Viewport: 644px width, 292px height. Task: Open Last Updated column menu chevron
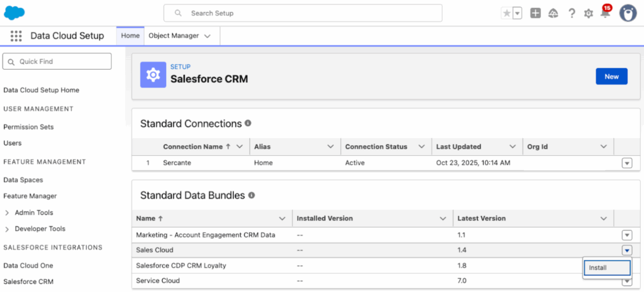(x=513, y=147)
